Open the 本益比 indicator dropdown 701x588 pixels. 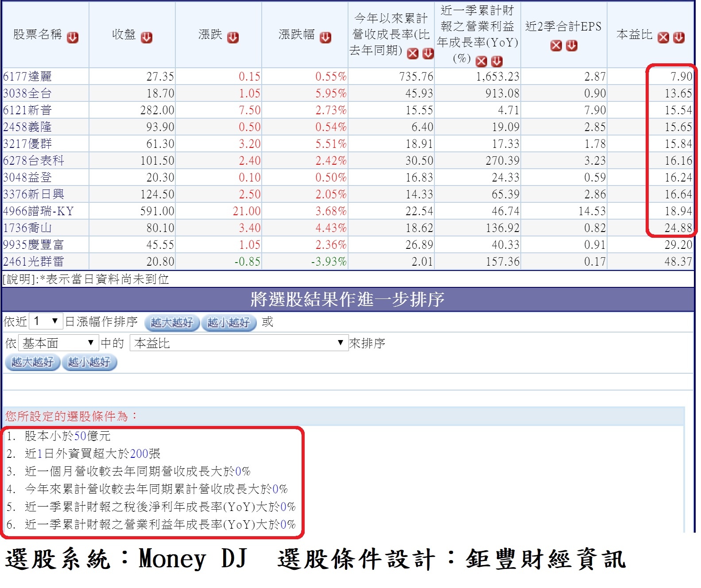239,343
